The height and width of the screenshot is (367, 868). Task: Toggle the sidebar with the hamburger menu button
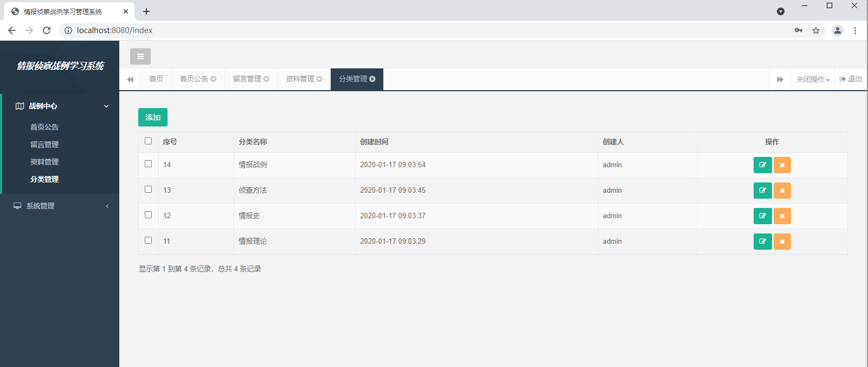coord(140,56)
